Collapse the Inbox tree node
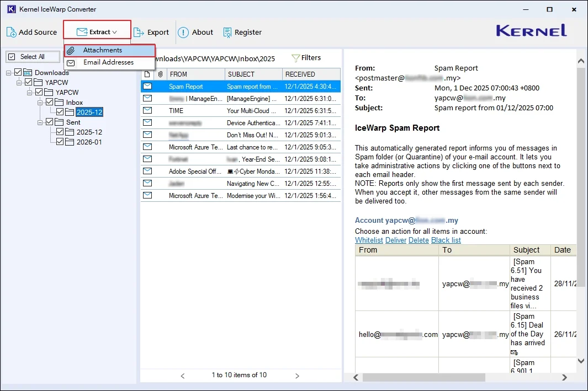Viewport: 588px width, 391px height. [x=40, y=102]
